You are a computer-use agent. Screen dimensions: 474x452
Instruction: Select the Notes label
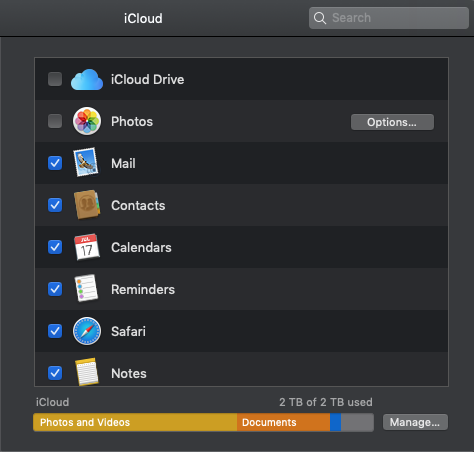point(129,374)
